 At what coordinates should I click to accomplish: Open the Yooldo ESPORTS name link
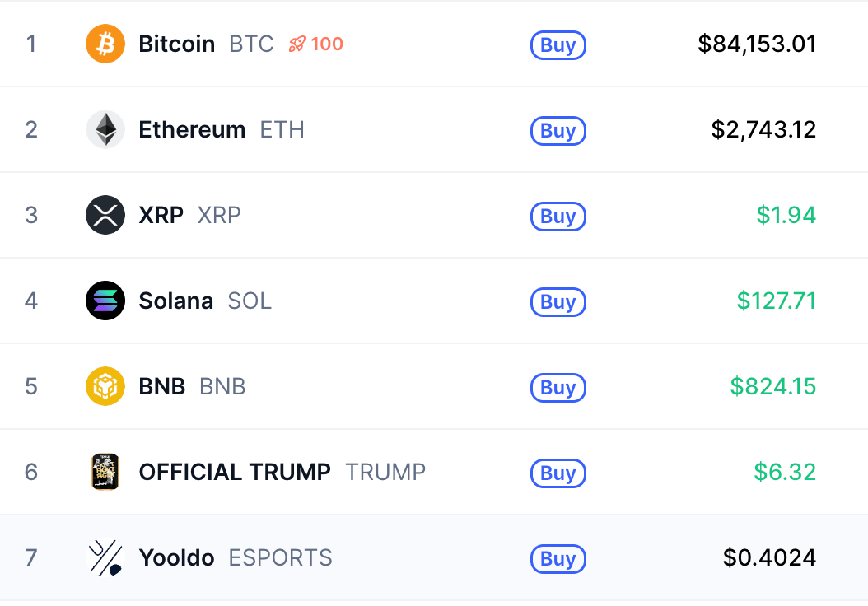176,557
